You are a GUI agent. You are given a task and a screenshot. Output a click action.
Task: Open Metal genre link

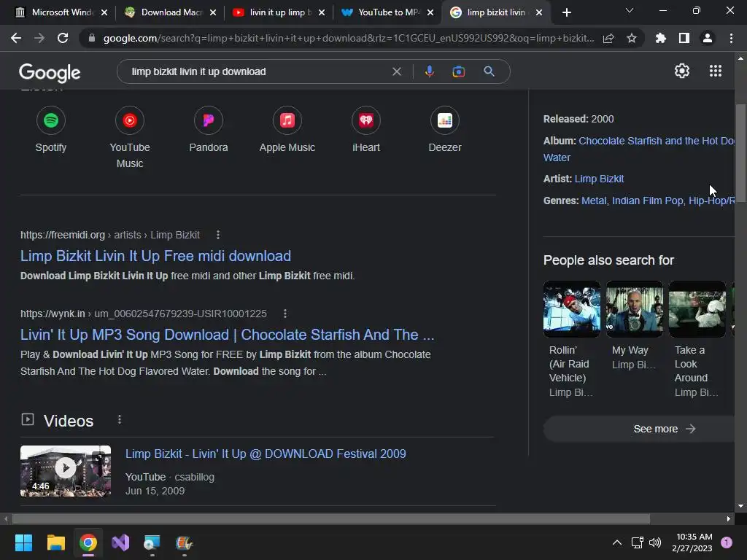(594, 201)
